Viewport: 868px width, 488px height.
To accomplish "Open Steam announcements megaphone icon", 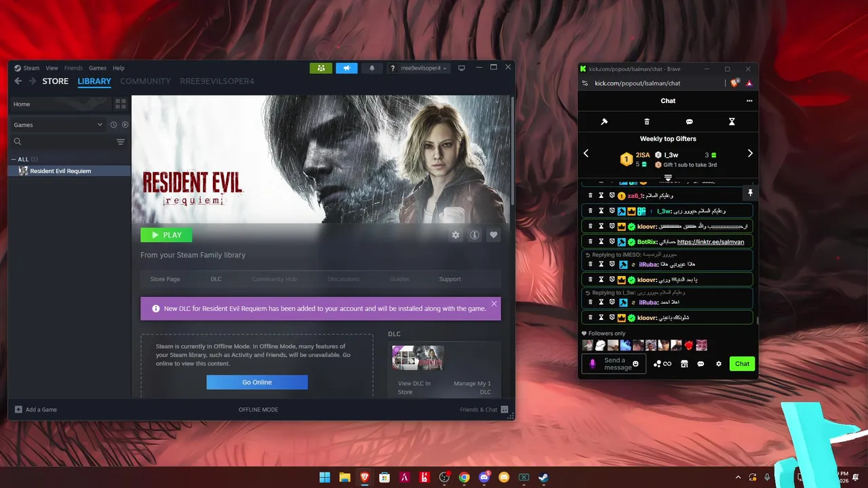I will [x=346, y=68].
